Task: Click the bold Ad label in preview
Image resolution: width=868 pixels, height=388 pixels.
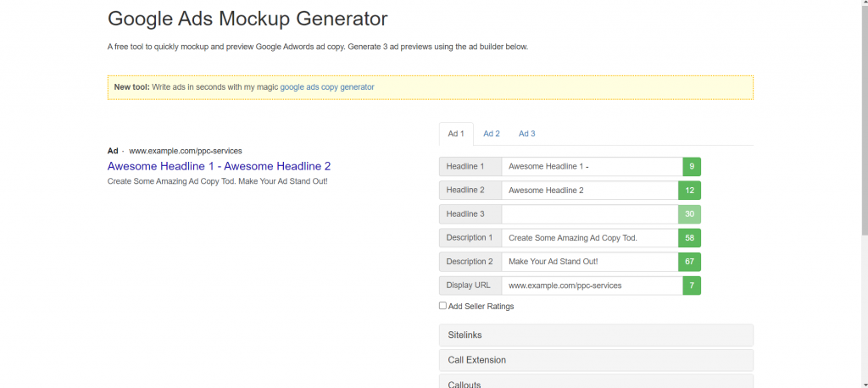Action: coord(113,151)
